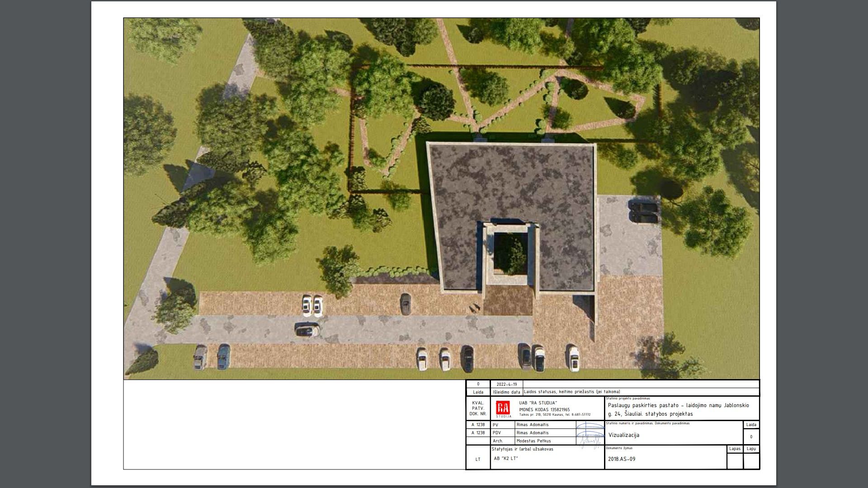Screen dimensions: 868x488
Task: Click the document code "2018.AS-09"
Action: pyautogui.click(x=622, y=459)
